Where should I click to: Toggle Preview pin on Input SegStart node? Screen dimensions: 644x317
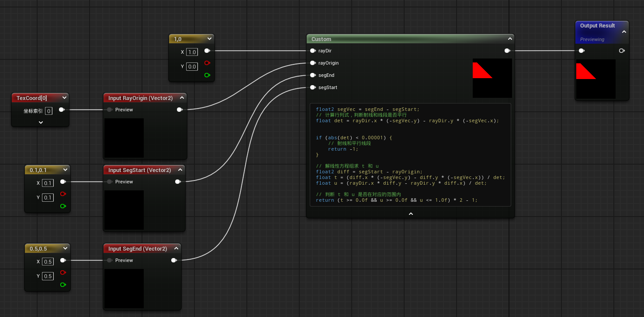[x=110, y=182]
